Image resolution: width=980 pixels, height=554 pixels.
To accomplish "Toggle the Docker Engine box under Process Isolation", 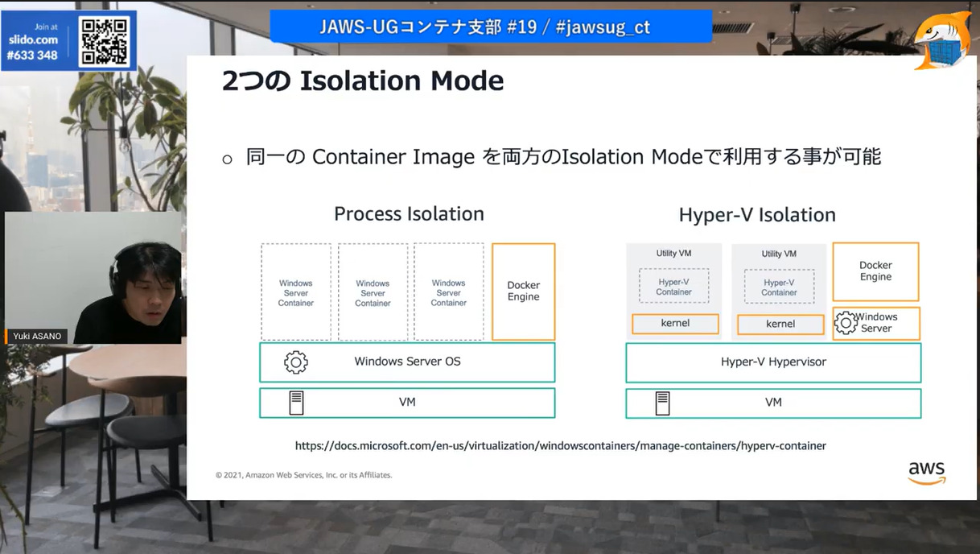I will click(523, 291).
